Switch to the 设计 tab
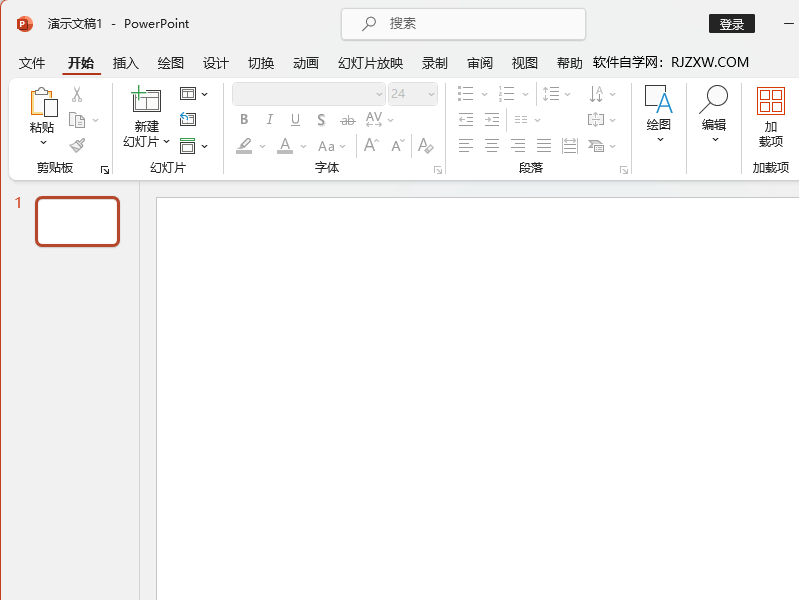The image size is (799, 600). click(216, 63)
